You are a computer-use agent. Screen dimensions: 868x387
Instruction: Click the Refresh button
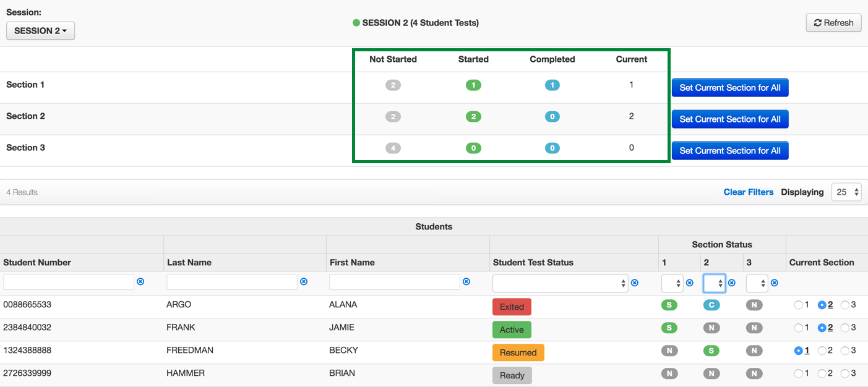tap(833, 23)
